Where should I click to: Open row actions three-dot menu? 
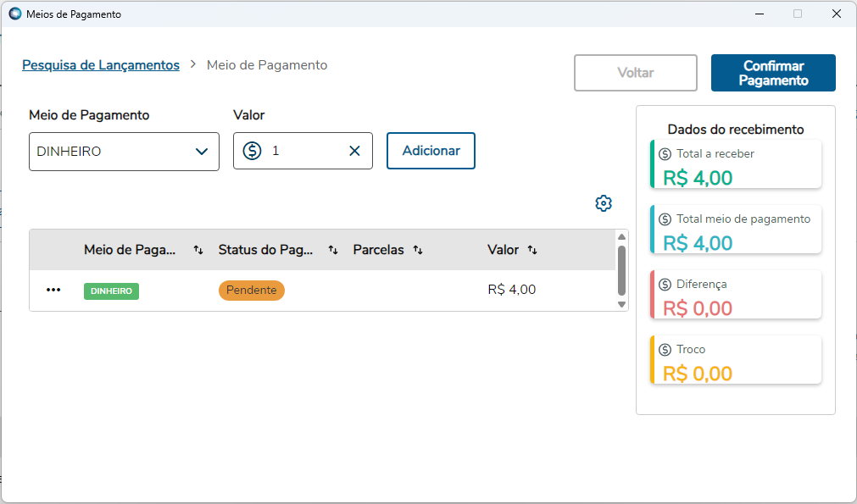pyautogui.click(x=53, y=290)
